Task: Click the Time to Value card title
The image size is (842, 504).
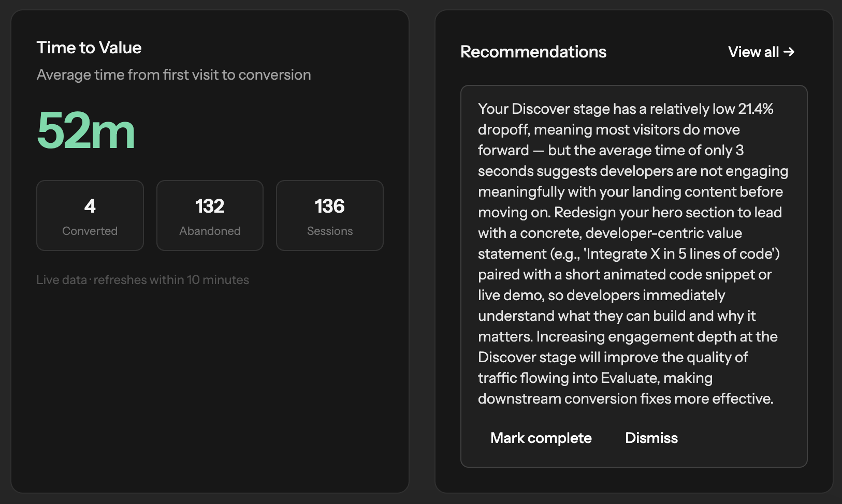Action: (x=89, y=47)
